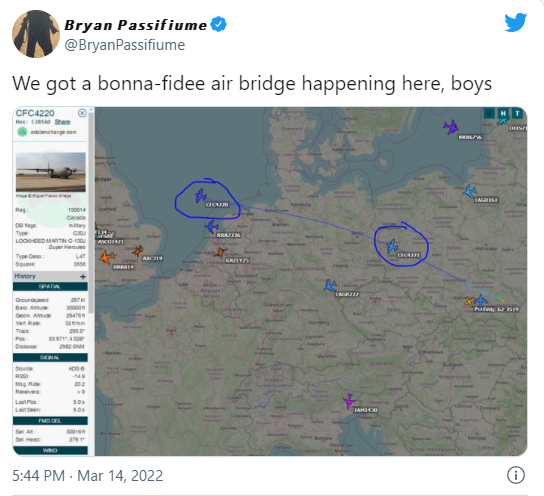Screen dimensions: 544x496
Task: Toggle the H map button
Action: click(503, 113)
